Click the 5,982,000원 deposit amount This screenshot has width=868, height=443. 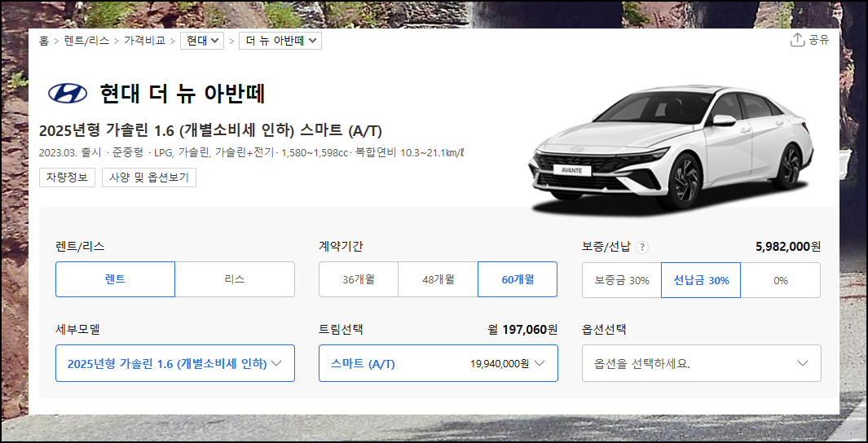pyautogui.click(x=788, y=247)
